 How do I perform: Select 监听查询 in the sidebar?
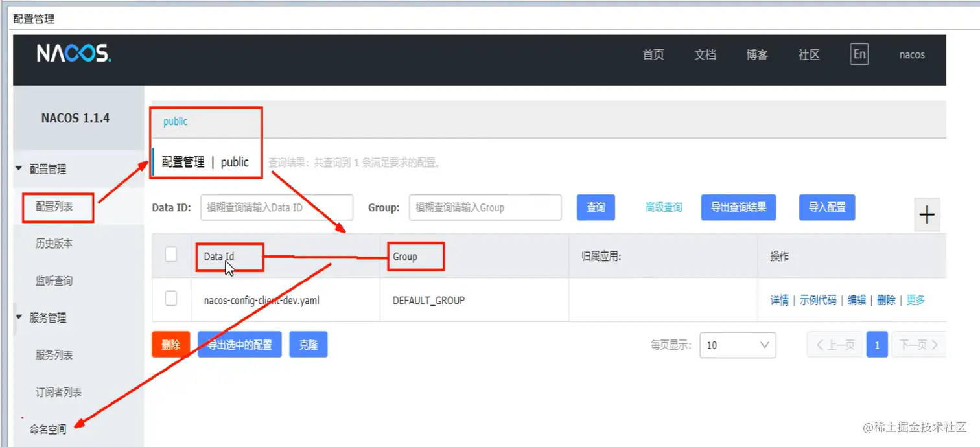[54, 281]
